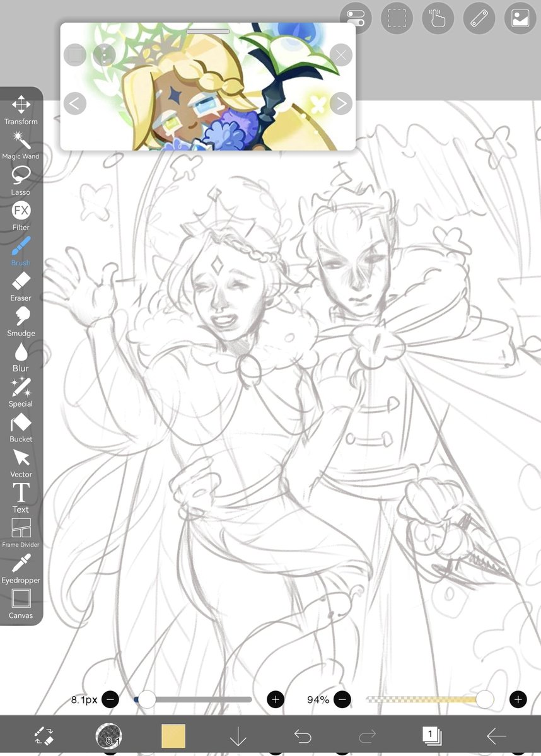
Task: Open the selection area menu icon
Action: point(397,18)
